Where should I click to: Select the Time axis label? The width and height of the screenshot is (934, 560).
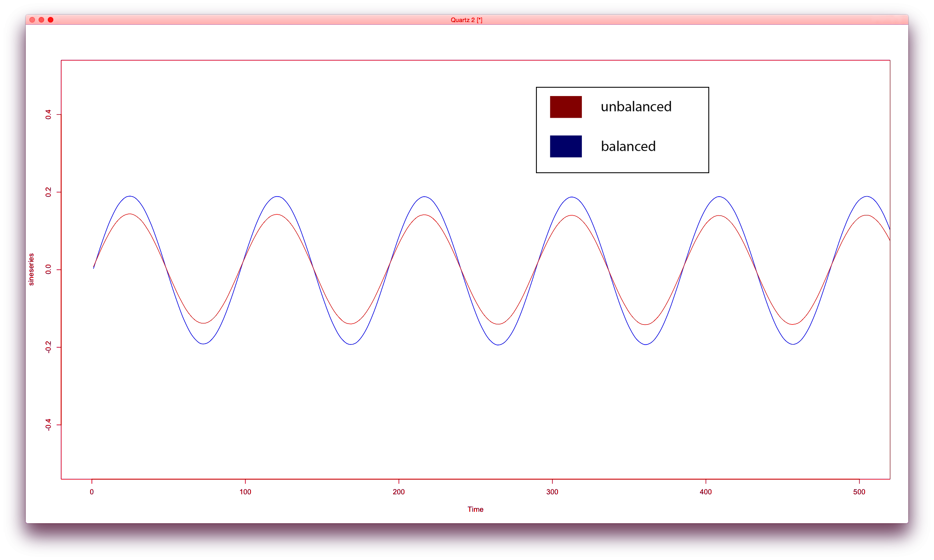tap(476, 509)
